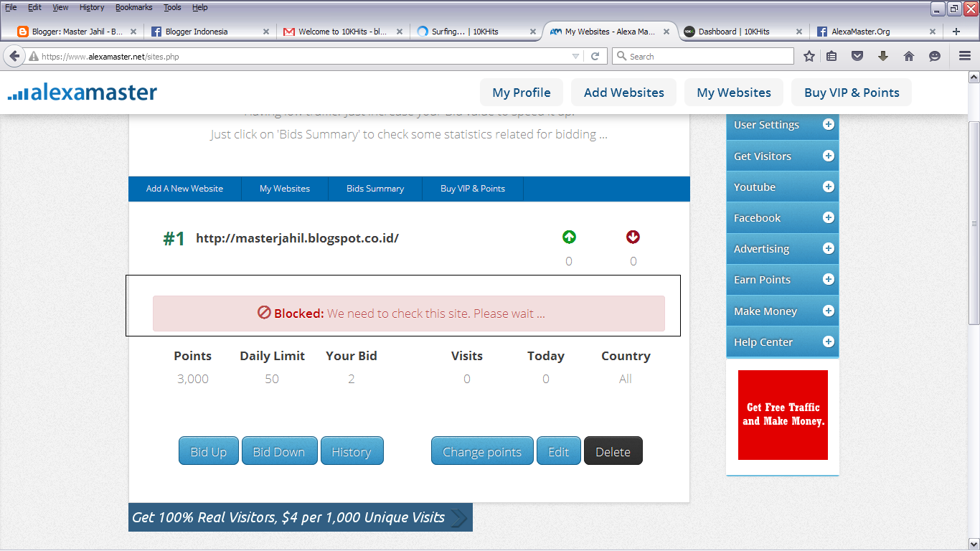Click My Profile in top navigation
980x551 pixels.
point(522,93)
